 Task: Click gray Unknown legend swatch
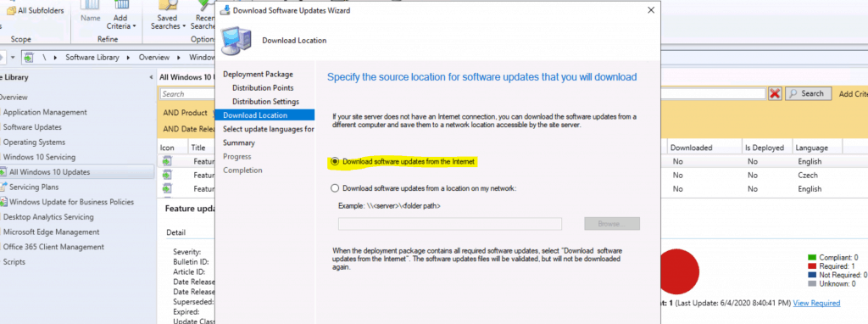813,283
